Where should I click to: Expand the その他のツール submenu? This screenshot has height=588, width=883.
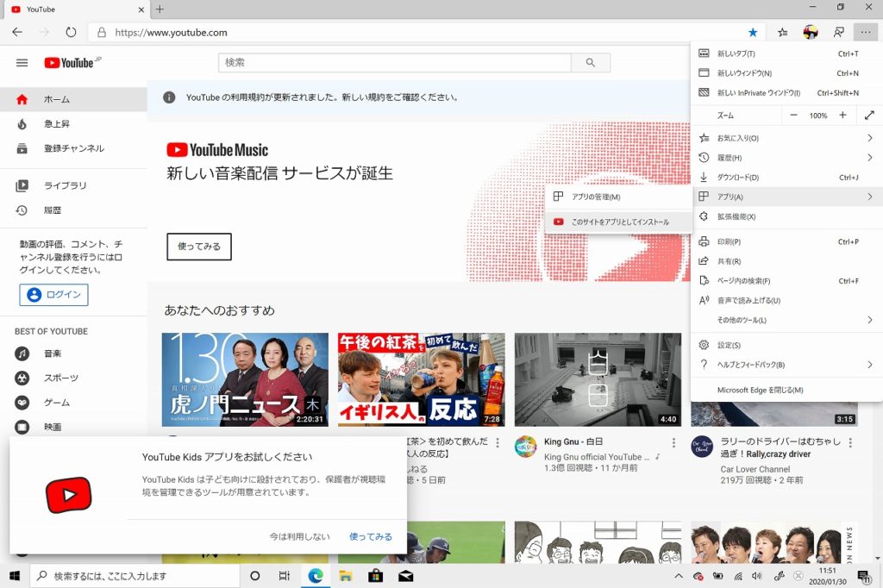point(786,320)
